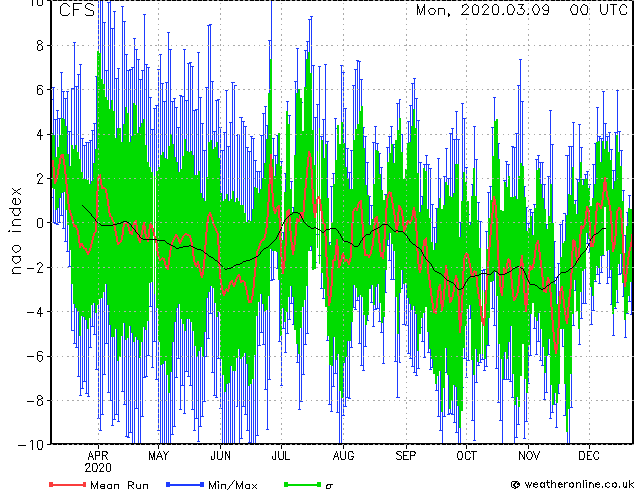
Task: Click the OCT month axis label
Action: [466, 456]
